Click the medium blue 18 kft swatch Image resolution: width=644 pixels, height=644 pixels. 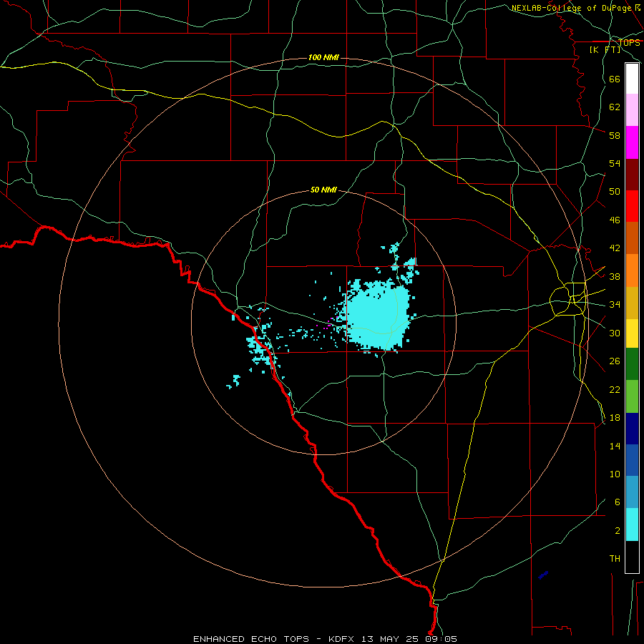632,460
